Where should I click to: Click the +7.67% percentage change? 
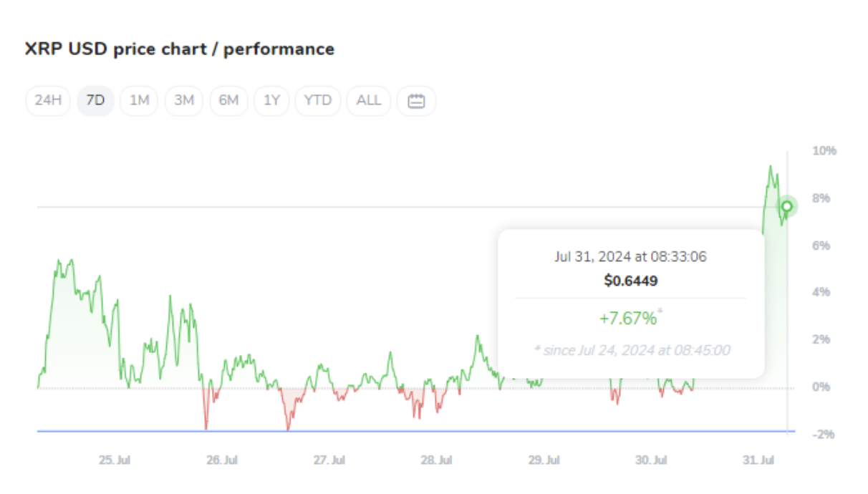coord(630,317)
